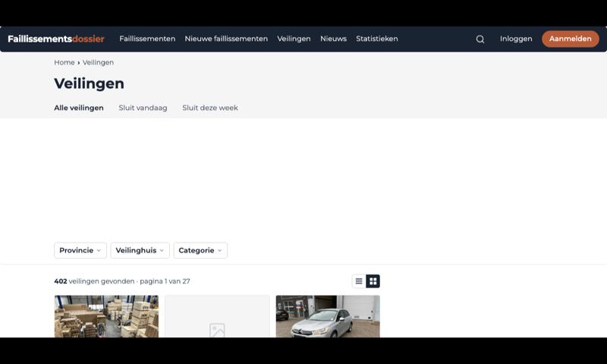Viewport: 607px width, 364px height.
Task: Go to Veilingen in top navigation
Action: tap(294, 39)
